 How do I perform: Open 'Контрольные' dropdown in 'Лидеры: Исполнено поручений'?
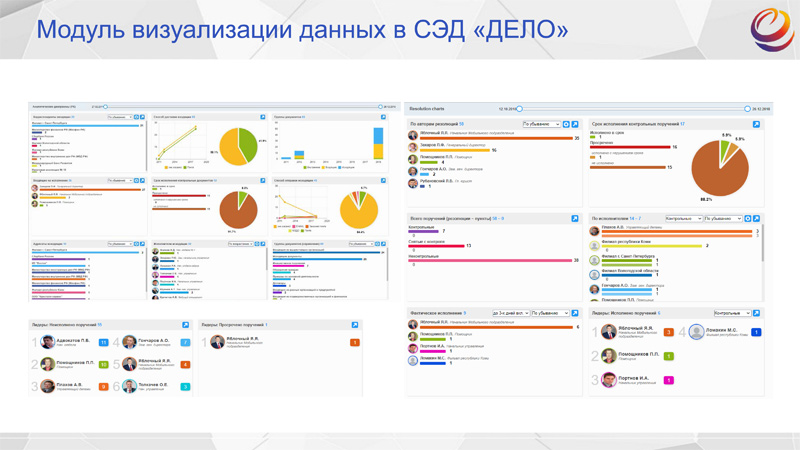[x=732, y=313]
